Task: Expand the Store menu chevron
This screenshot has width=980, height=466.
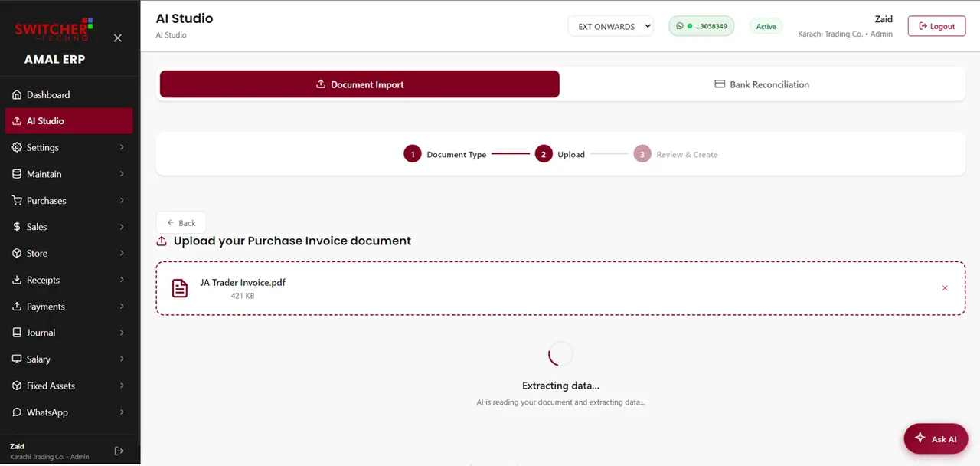Action: 122,254
